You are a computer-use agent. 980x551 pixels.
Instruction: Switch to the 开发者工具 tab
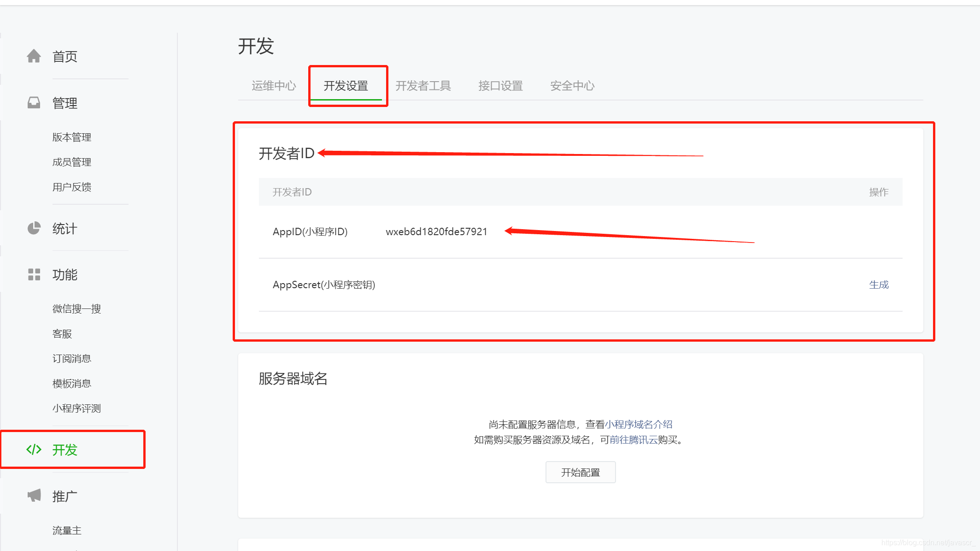[x=423, y=86]
